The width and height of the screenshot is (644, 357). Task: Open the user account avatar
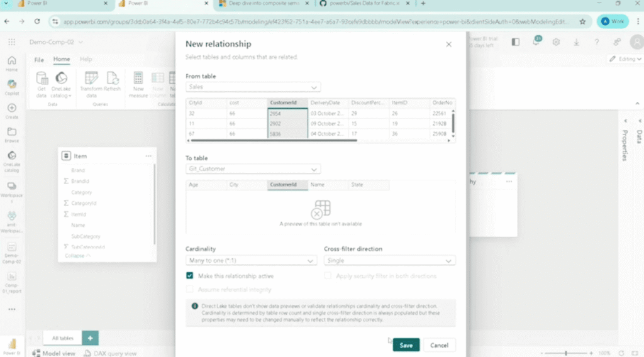tap(637, 42)
